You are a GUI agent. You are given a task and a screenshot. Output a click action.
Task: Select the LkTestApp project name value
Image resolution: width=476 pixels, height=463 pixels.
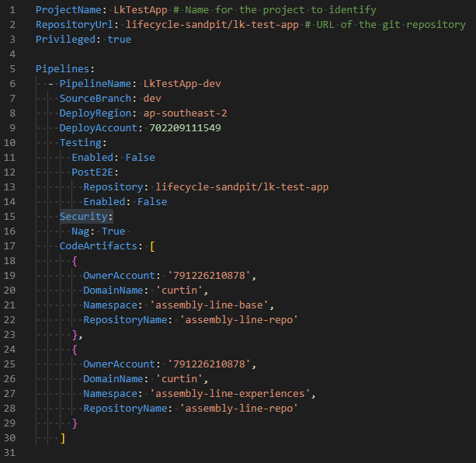coord(141,10)
